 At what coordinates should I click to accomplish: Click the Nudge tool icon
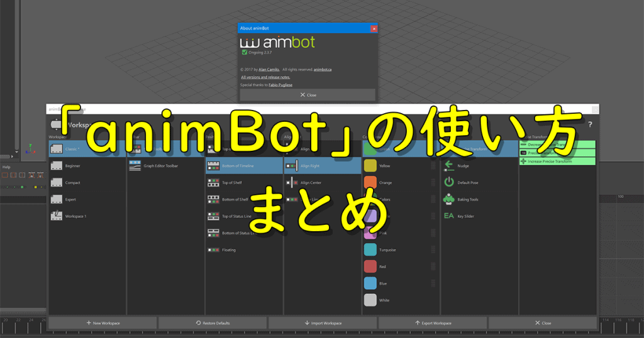(x=448, y=166)
